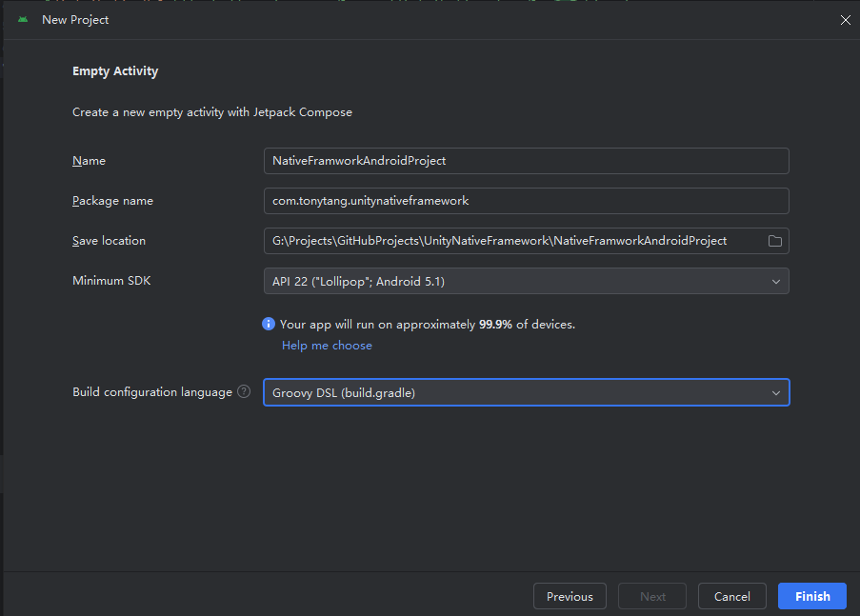Click the disabled Next button
The height and width of the screenshot is (616, 860).
pyautogui.click(x=652, y=596)
